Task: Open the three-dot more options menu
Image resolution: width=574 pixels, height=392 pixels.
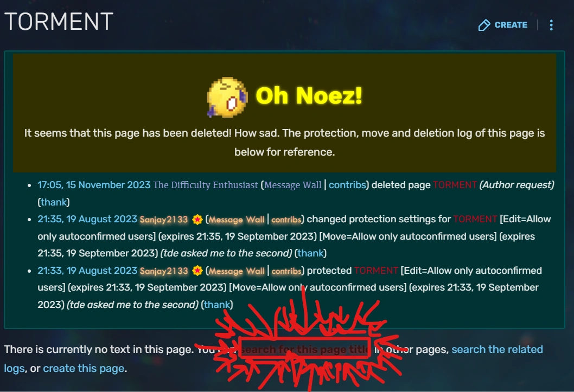Action: pyautogui.click(x=551, y=25)
